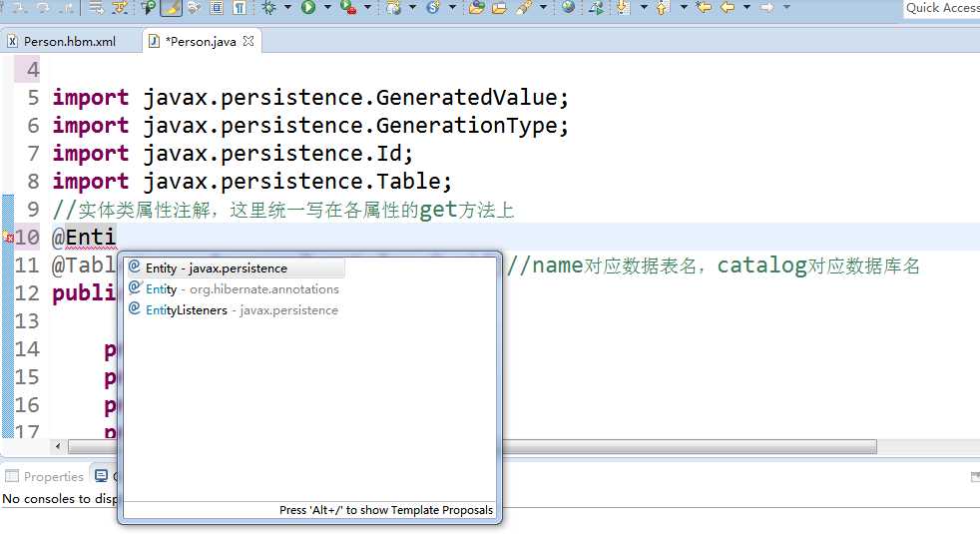Run the program with green Run button

pos(308,8)
